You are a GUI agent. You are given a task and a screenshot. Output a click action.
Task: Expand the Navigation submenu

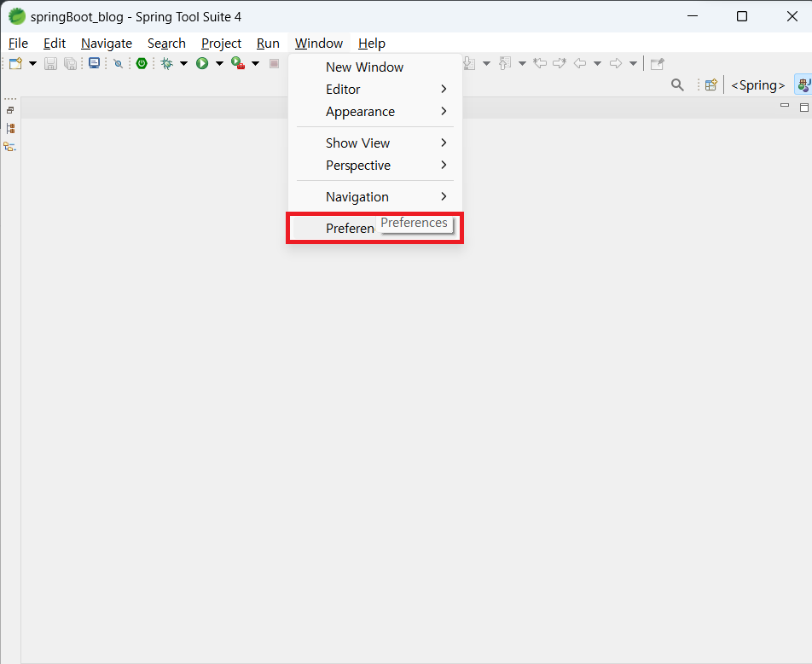pyautogui.click(x=374, y=197)
